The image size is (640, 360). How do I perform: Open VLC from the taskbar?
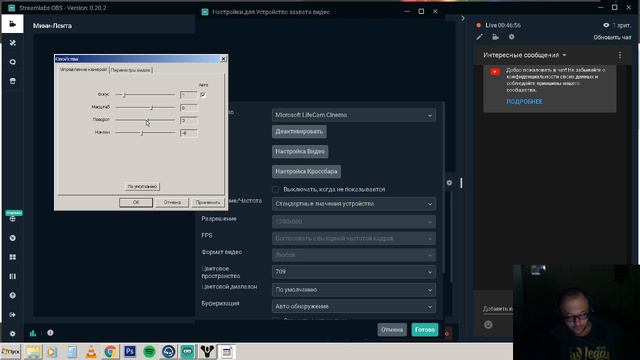91,351
